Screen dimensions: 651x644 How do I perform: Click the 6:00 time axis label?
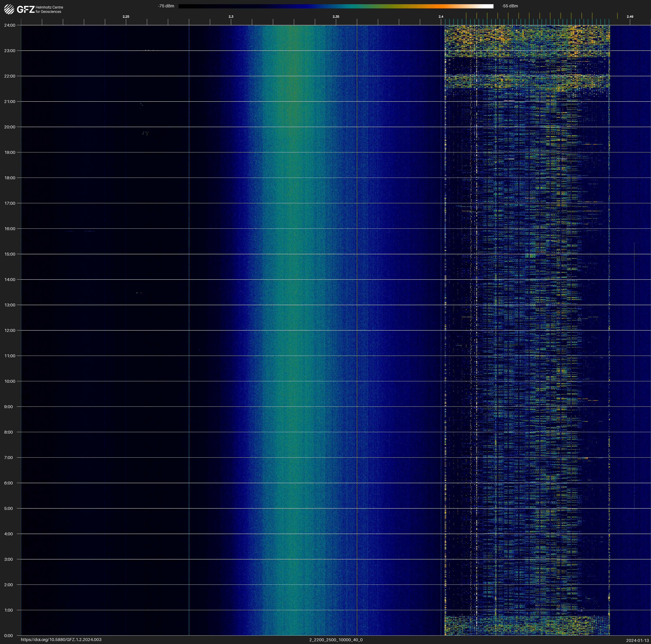pos(8,483)
